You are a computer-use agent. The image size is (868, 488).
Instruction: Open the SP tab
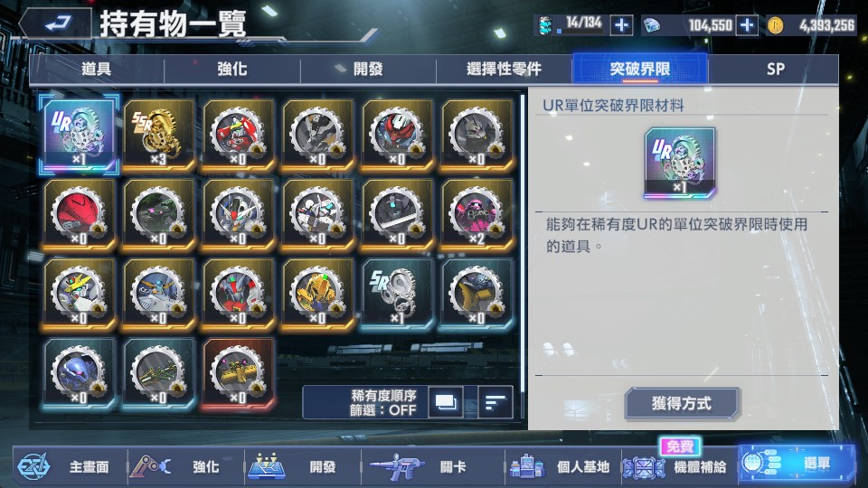[x=774, y=70]
